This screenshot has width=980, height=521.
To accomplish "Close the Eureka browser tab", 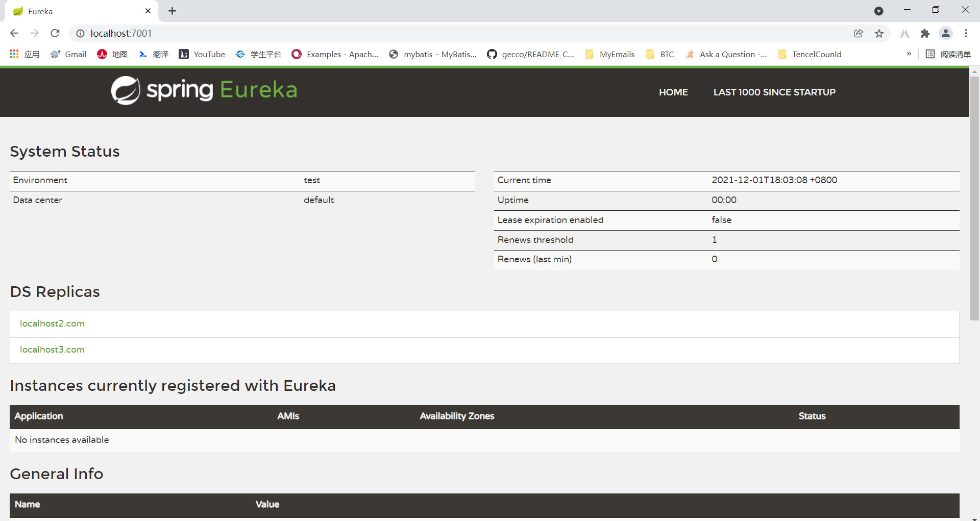I will click(148, 11).
